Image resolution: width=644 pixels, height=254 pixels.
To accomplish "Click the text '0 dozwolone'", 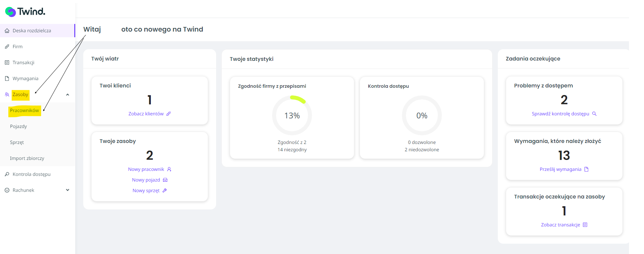I will [422, 142].
